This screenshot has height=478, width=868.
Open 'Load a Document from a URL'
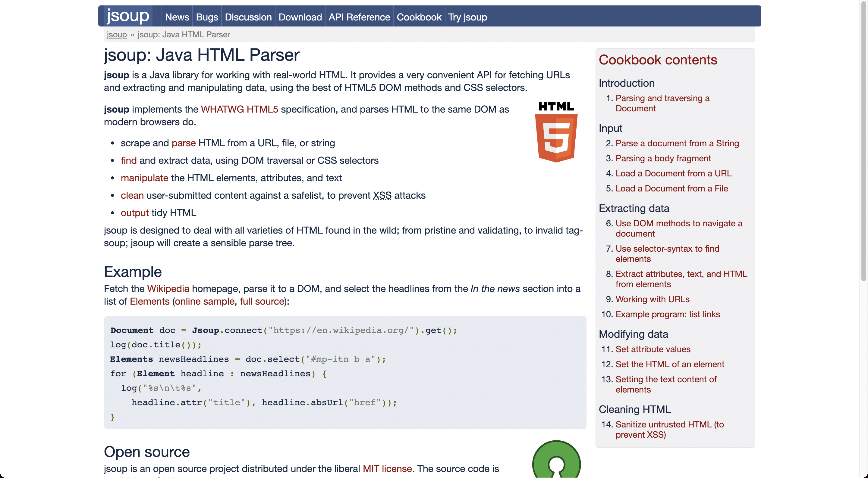click(673, 173)
